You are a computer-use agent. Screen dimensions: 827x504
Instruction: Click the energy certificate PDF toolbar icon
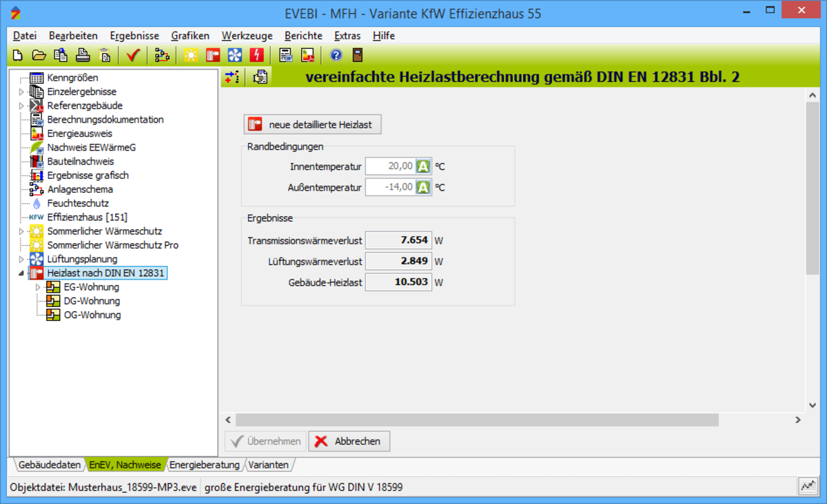(x=308, y=55)
